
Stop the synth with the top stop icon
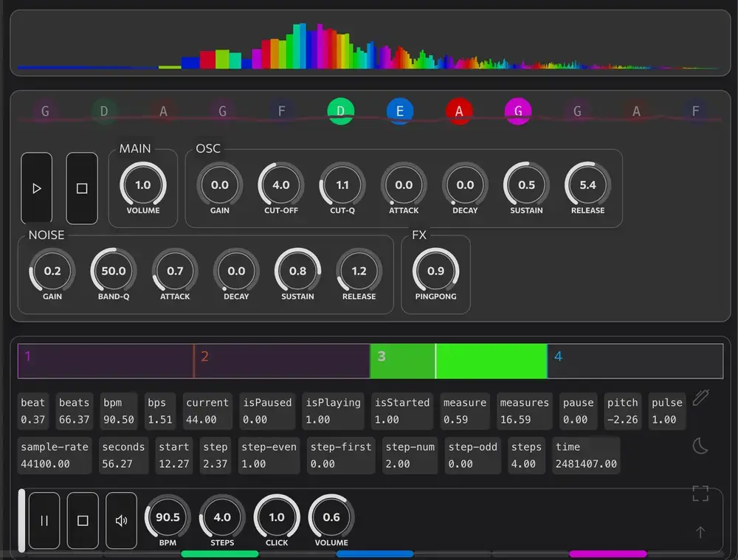point(82,187)
